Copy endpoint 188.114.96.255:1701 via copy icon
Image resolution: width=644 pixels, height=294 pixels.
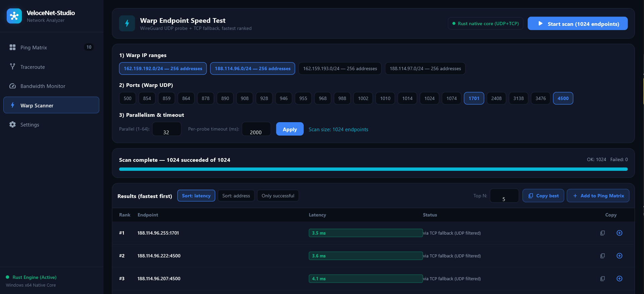click(603, 233)
